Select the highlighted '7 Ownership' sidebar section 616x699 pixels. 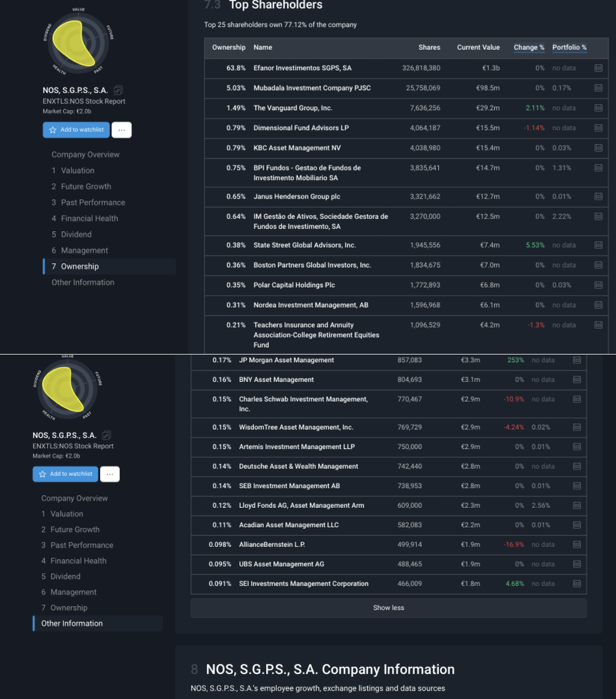coord(110,267)
